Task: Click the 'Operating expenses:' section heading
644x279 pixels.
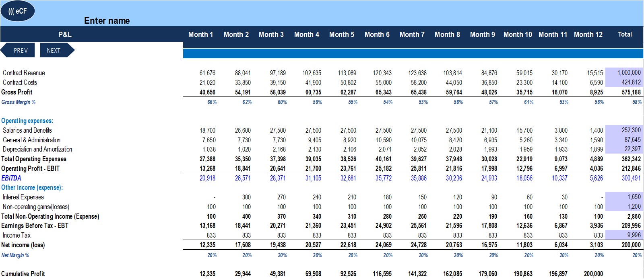Action: pyautogui.click(x=27, y=121)
